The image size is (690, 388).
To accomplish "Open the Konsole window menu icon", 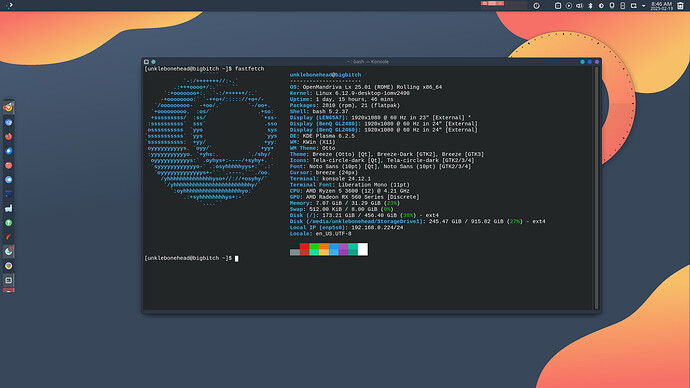I will pos(146,62).
